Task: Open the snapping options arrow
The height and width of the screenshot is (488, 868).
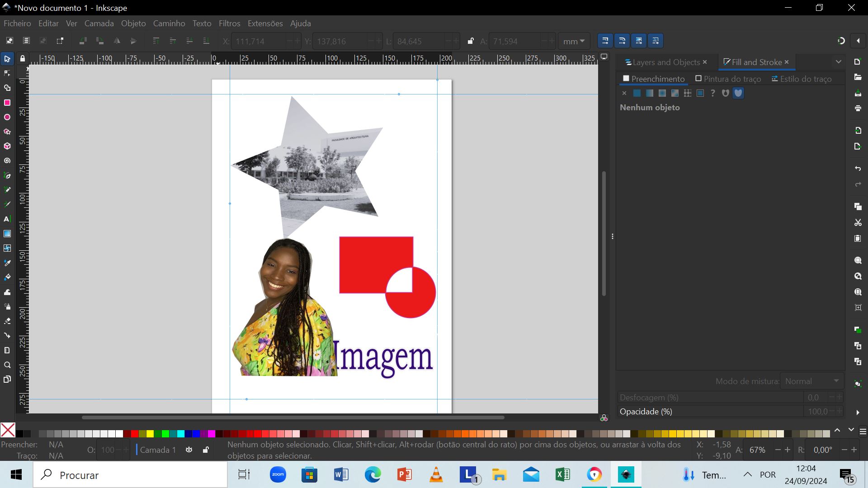Action: [858, 41]
